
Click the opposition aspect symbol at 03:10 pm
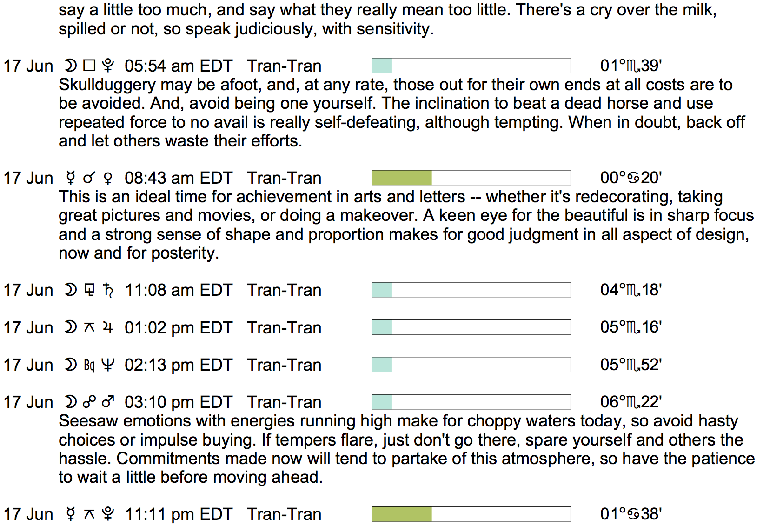(x=89, y=402)
